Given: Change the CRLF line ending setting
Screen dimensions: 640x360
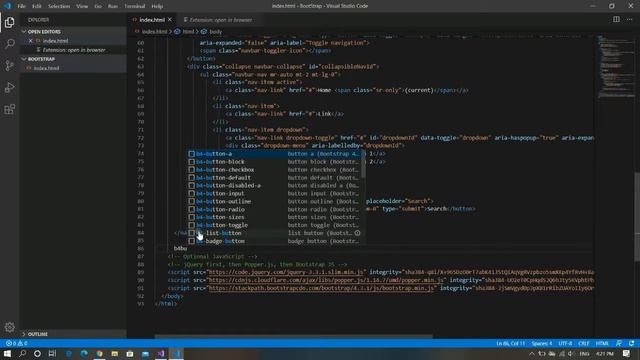Looking at the screenshot, I should point(584,343).
